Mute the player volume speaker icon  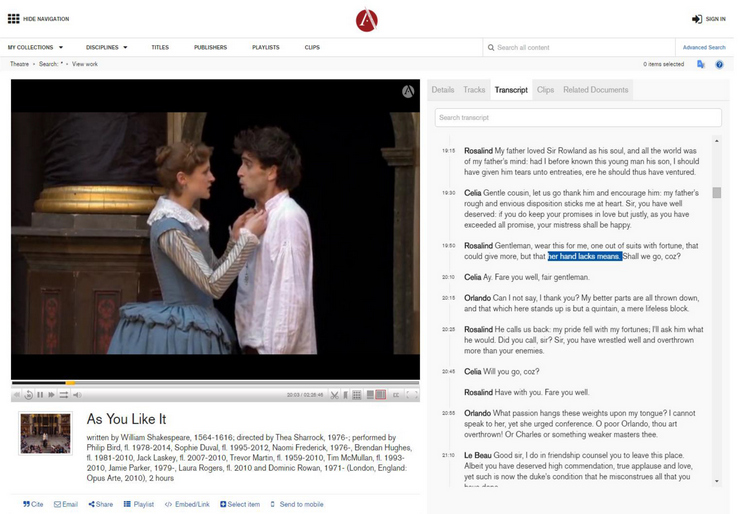click(77, 395)
